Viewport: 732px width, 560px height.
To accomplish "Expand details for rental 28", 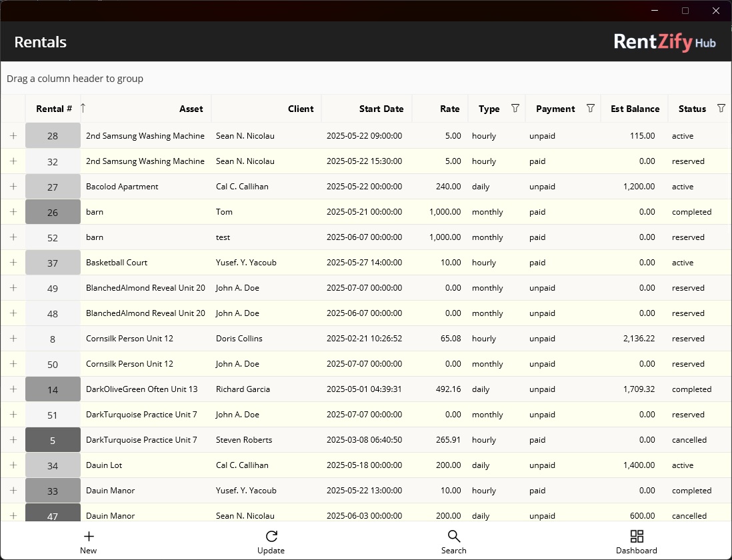I will (13, 136).
